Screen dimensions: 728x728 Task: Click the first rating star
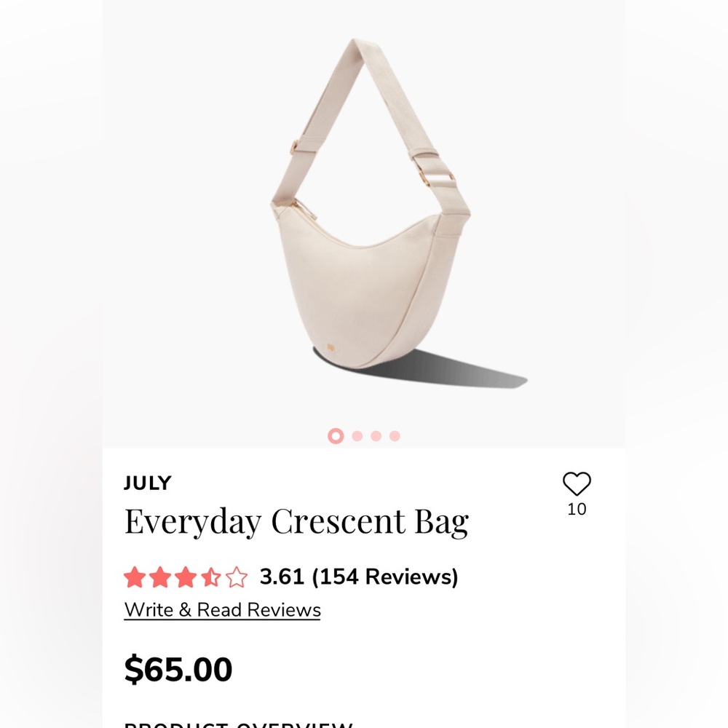(x=135, y=576)
